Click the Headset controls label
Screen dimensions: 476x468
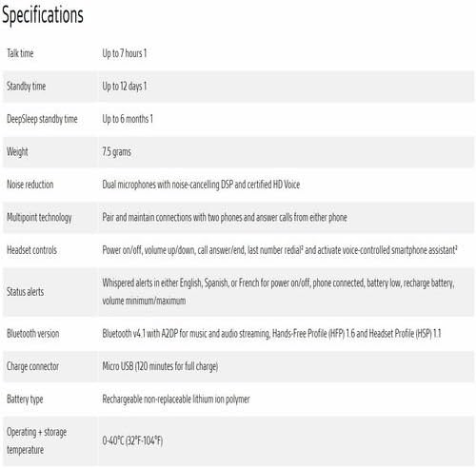tap(31, 250)
